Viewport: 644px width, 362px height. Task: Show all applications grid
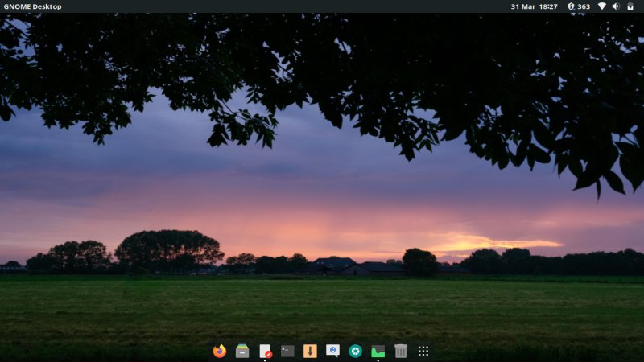[x=423, y=351]
